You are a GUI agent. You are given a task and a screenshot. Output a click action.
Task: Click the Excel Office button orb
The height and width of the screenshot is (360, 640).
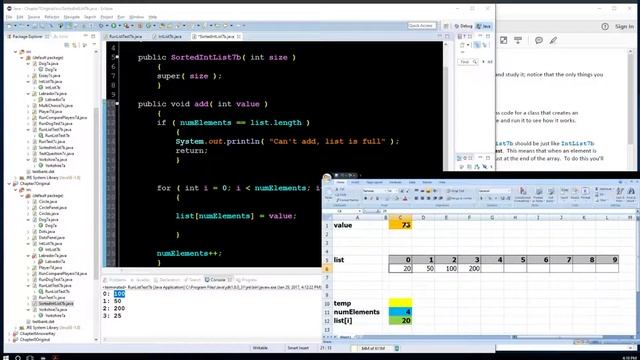tap(327, 178)
